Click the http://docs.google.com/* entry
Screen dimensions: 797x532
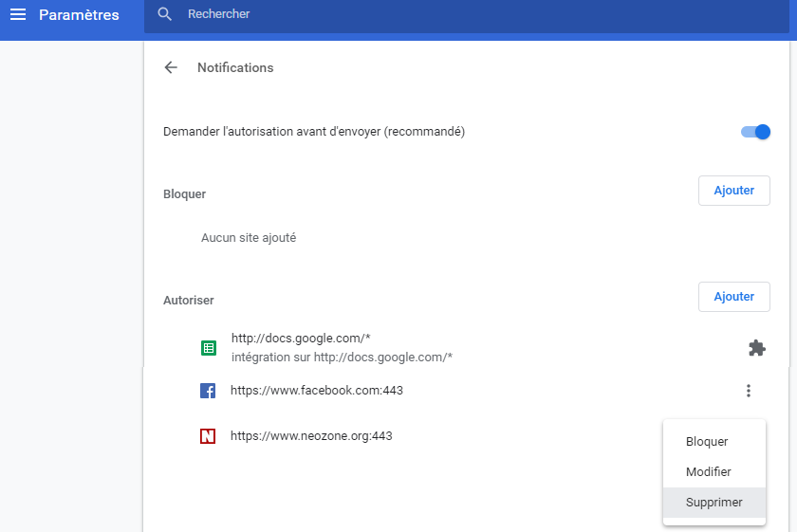point(301,338)
